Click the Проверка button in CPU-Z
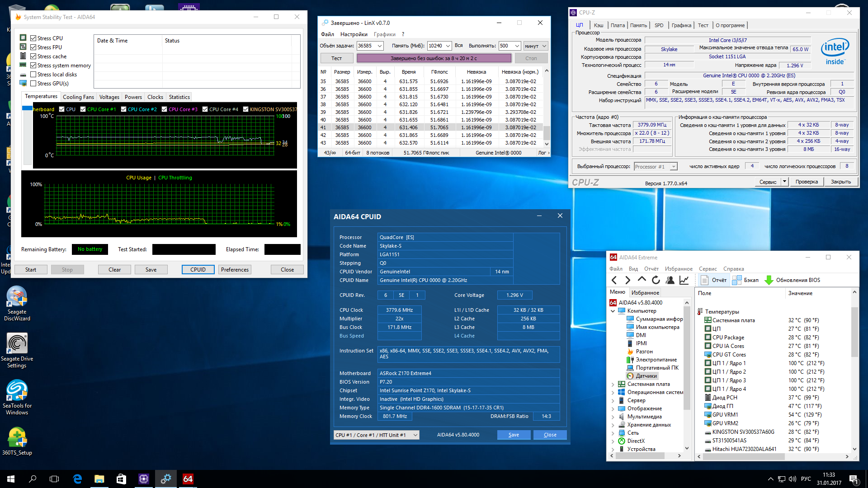868x488 pixels. pos(807,182)
